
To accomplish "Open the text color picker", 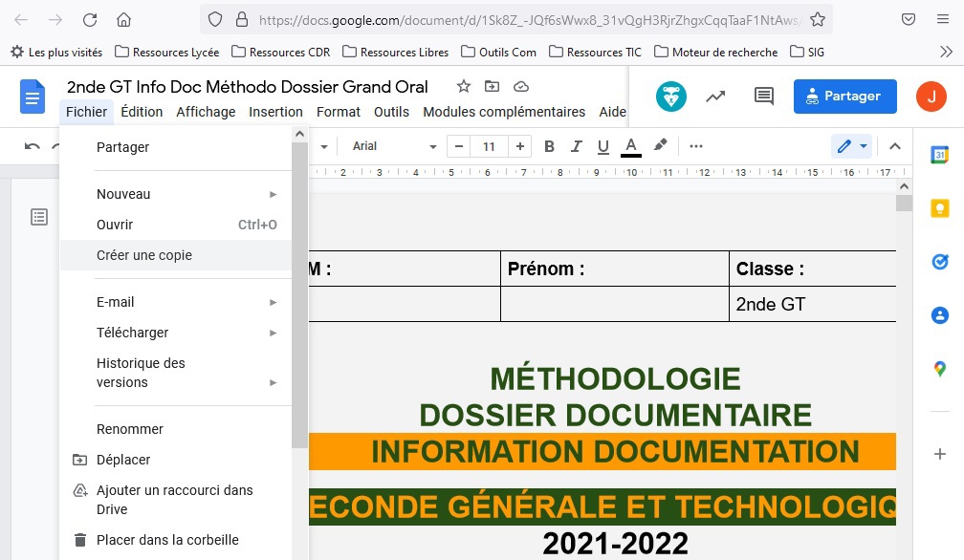I will 630,146.
